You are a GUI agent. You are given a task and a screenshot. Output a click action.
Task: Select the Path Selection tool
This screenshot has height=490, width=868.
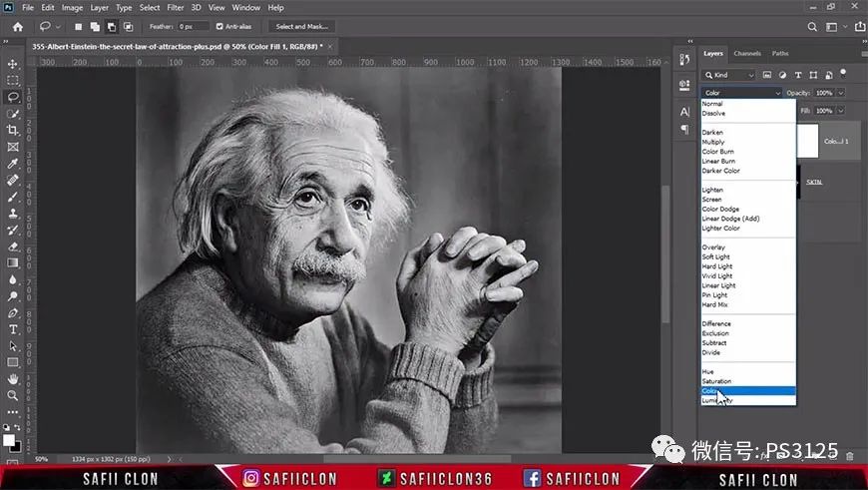click(x=13, y=346)
